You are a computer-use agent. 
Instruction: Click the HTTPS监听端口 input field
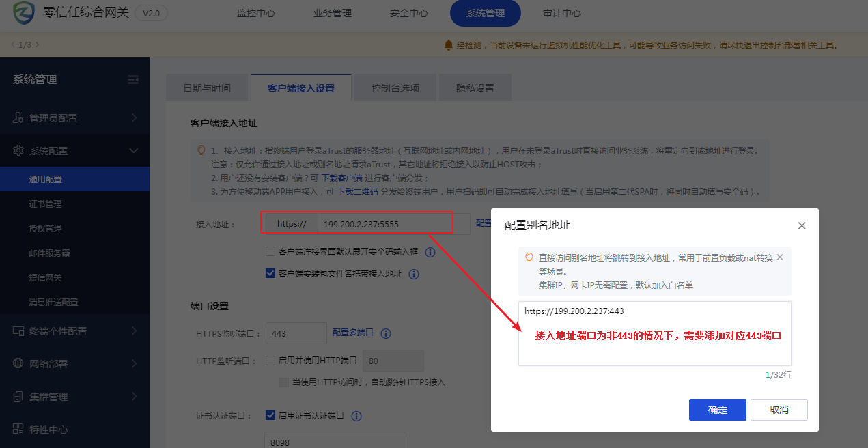296,333
